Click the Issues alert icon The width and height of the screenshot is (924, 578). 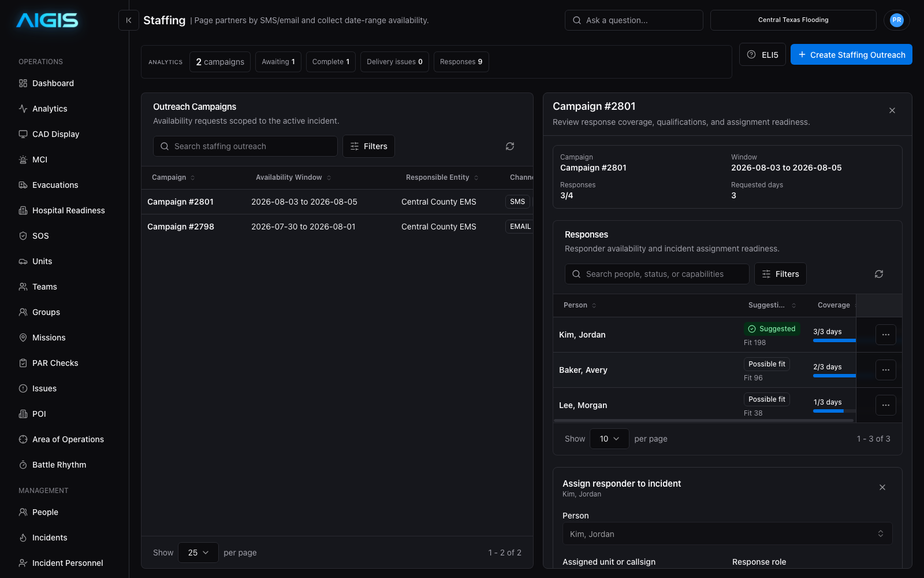click(23, 388)
